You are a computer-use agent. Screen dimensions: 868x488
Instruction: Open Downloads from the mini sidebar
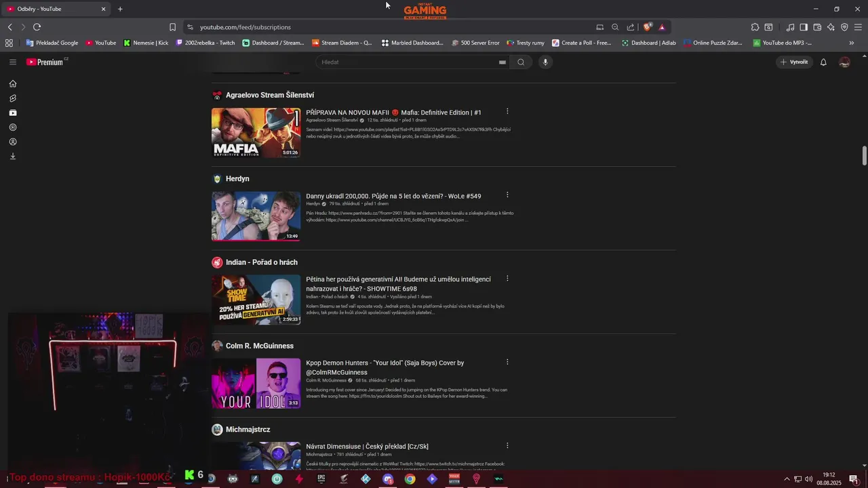(12, 157)
